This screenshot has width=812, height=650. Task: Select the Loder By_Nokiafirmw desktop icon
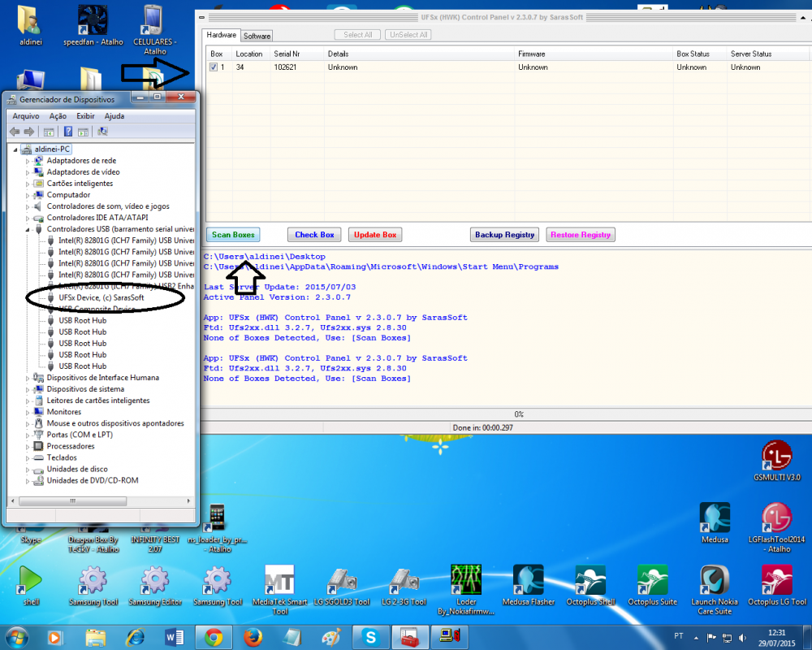(x=466, y=590)
